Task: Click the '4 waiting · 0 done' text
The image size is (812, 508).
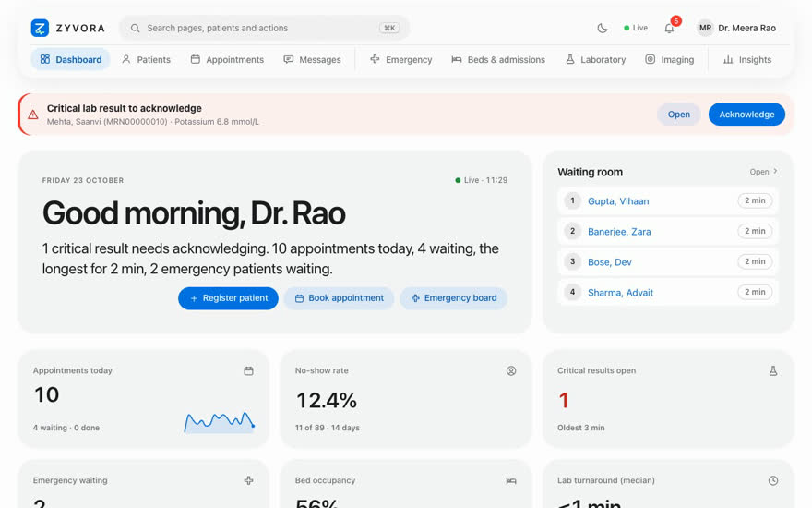Action: (66, 428)
